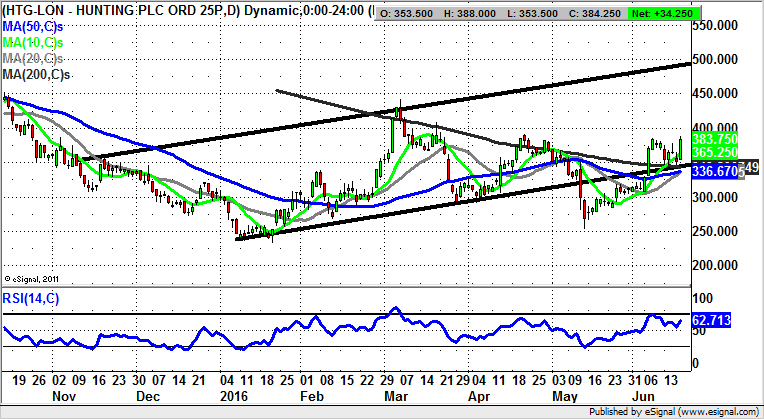Click the 2016 year label on time axis
The height and width of the screenshot is (419, 764).
pyautogui.click(x=236, y=395)
